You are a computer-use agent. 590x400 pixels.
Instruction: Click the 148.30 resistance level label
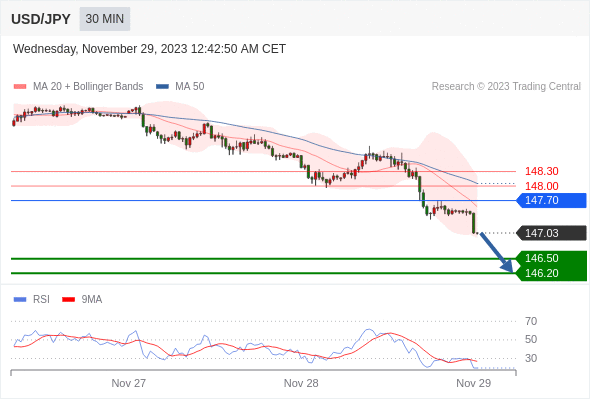[x=541, y=171]
